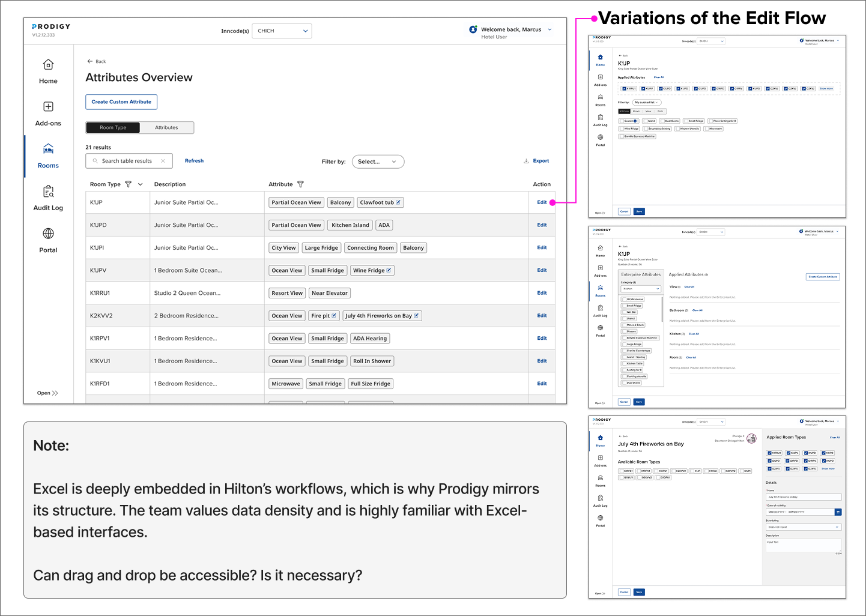
Task: Click Create Custom Attribute under Attributes Overview heading
Action: click(x=121, y=102)
